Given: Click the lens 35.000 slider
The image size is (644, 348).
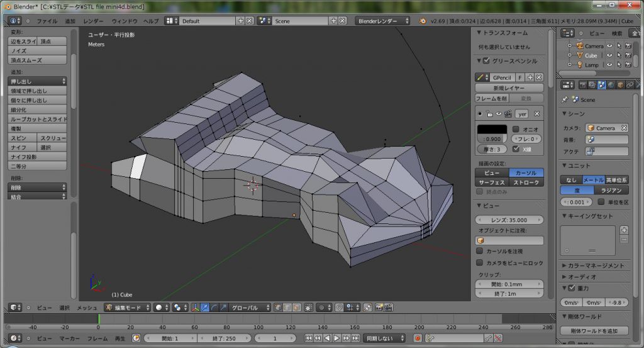Looking at the screenshot, I should pyautogui.click(x=509, y=220).
